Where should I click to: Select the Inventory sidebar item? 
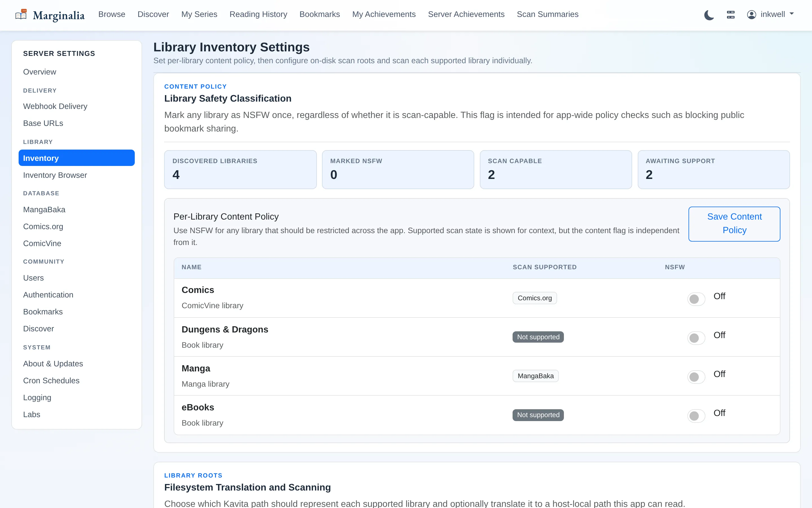tap(76, 158)
